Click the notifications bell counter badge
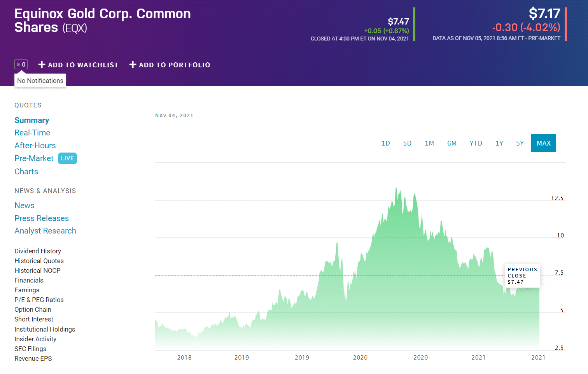The image size is (588, 374). (21, 65)
